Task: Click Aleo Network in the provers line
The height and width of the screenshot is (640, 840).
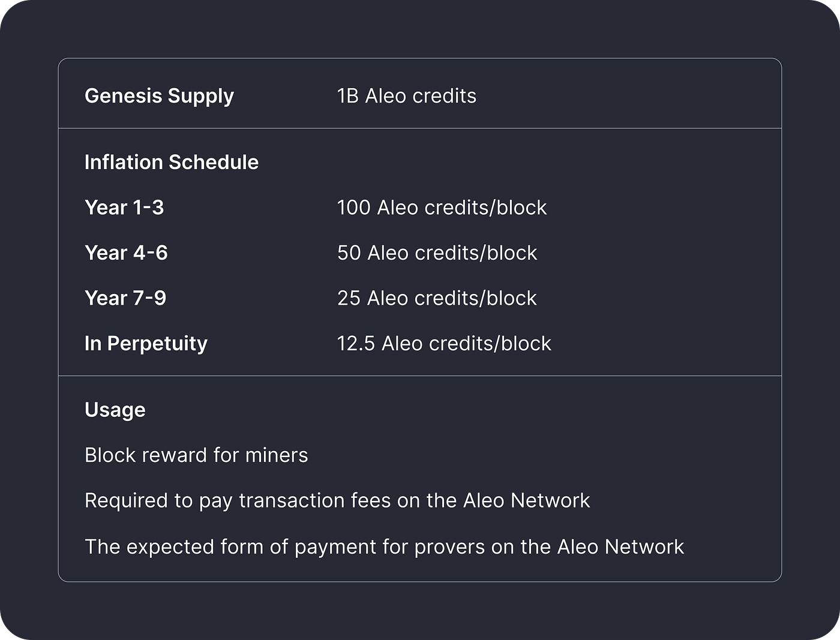Action: click(x=620, y=546)
